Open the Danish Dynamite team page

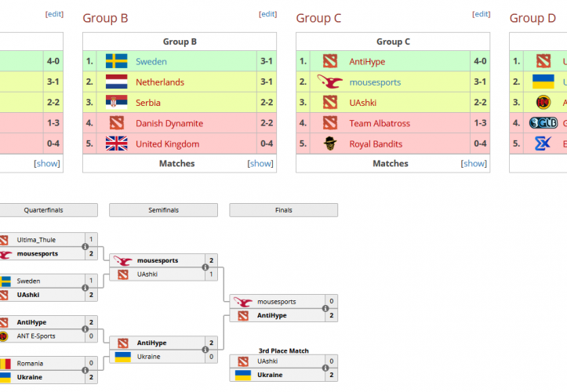click(169, 123)
